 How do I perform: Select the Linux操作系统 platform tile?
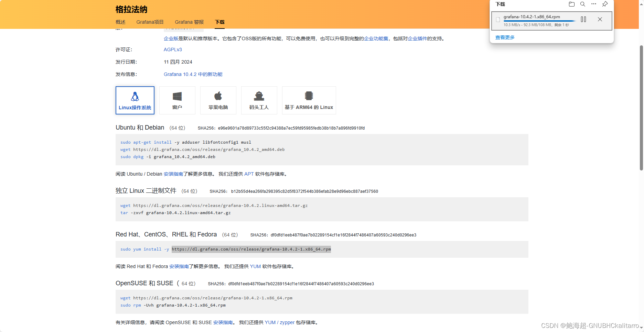click(135, 100)
